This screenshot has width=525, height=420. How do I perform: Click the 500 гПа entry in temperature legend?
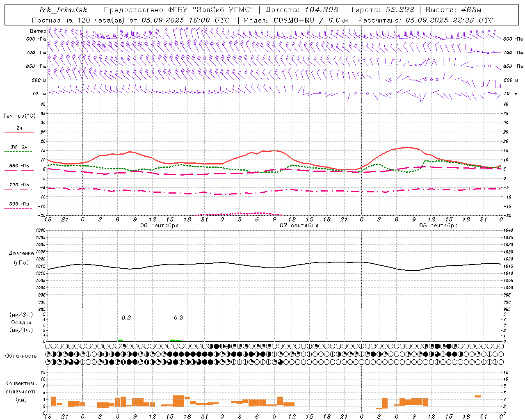19,204
